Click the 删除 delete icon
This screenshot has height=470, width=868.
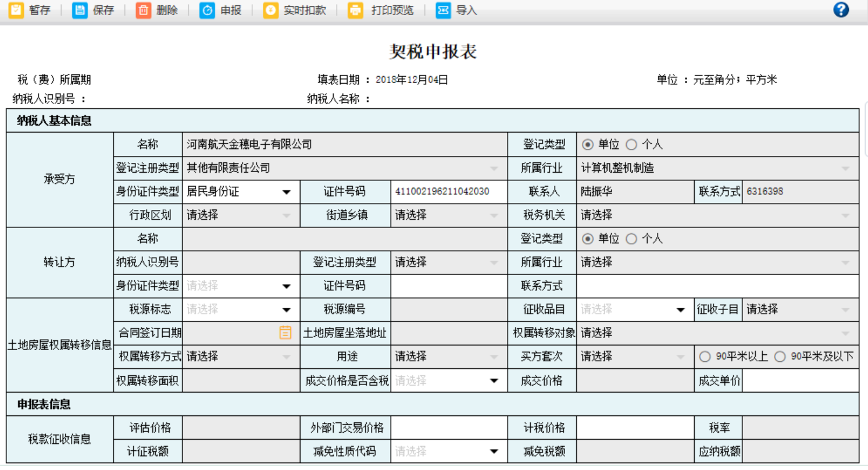pyautogui.click(x=143, y=10)
